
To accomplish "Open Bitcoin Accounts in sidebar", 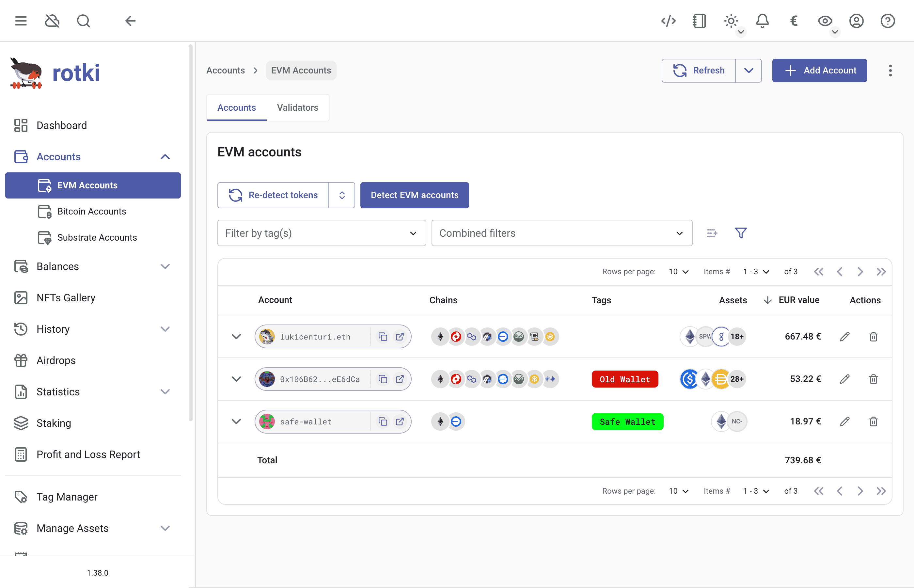I will click(x=93, y=211).
